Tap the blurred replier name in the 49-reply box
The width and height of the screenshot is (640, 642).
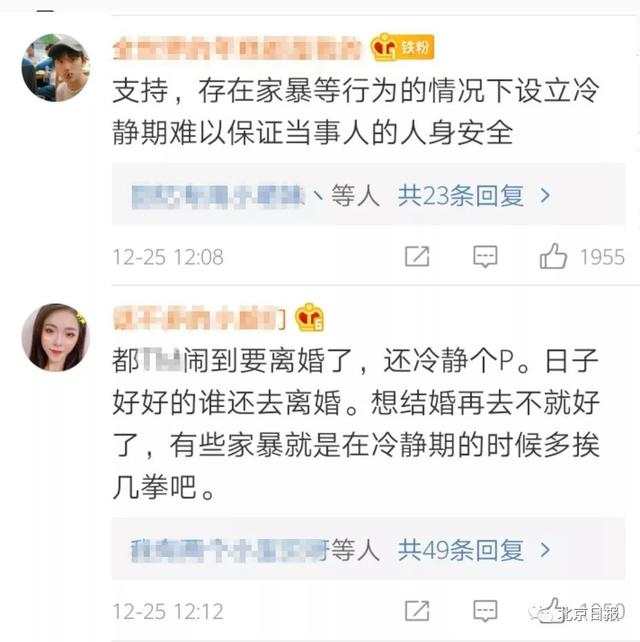[231, 550]
